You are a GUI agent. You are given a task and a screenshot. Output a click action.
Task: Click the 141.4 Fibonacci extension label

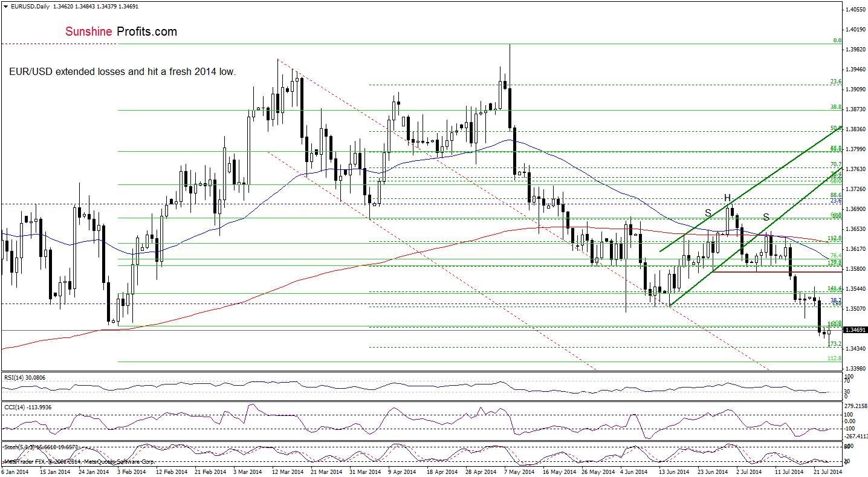tap(835, 288)
